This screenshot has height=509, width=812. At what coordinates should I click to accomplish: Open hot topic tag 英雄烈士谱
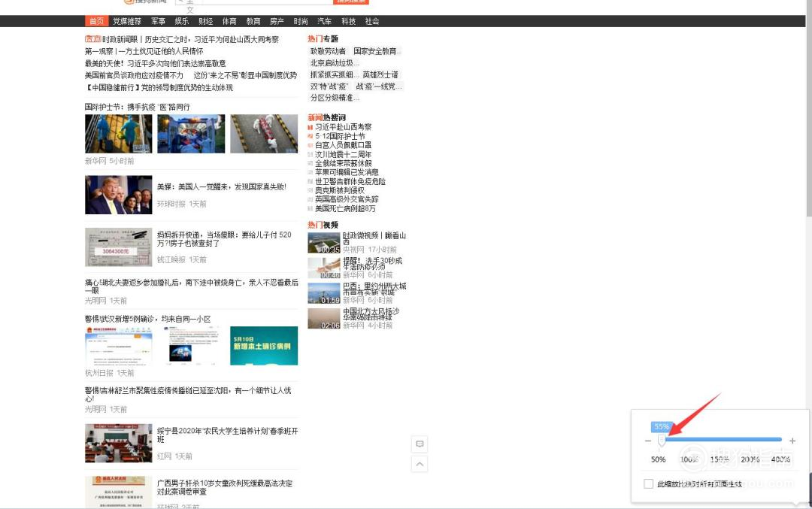380,75
